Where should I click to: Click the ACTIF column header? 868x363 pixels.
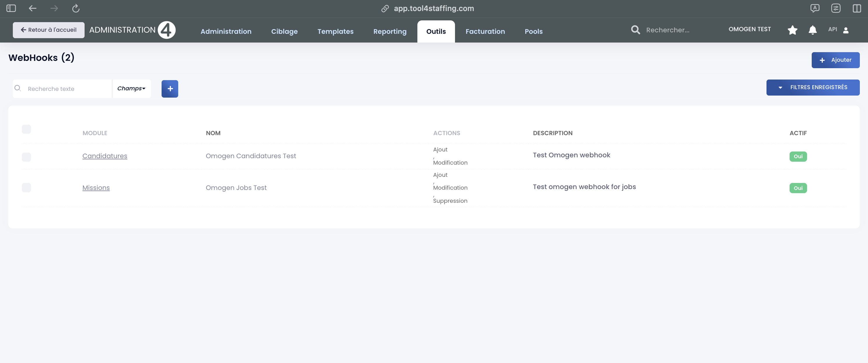(798, 133)
